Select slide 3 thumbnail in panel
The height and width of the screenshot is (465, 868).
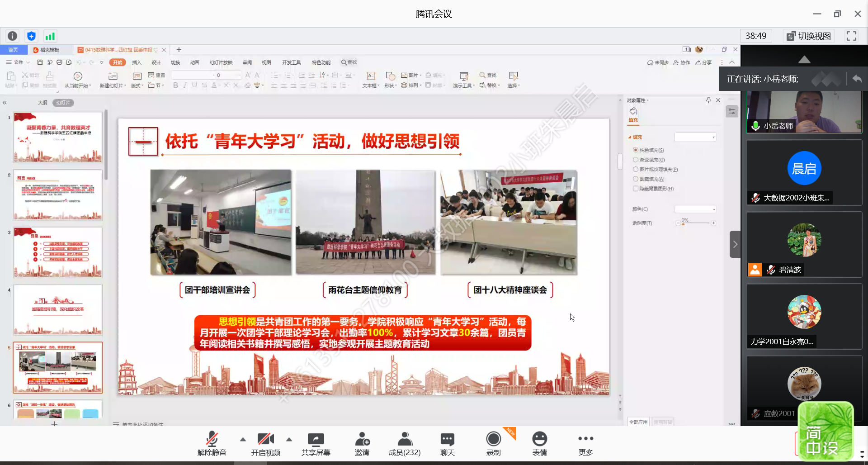point(58,252)
